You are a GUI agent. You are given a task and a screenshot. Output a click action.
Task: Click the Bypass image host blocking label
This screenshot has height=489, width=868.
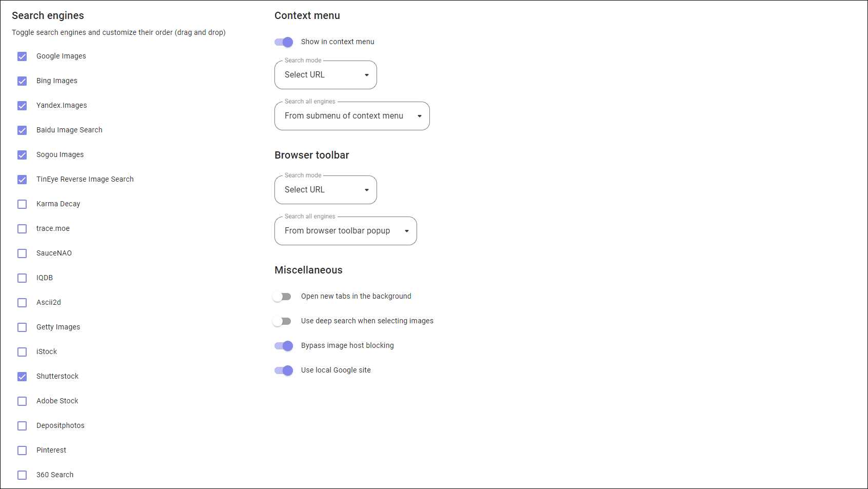[x=347, y=345]
